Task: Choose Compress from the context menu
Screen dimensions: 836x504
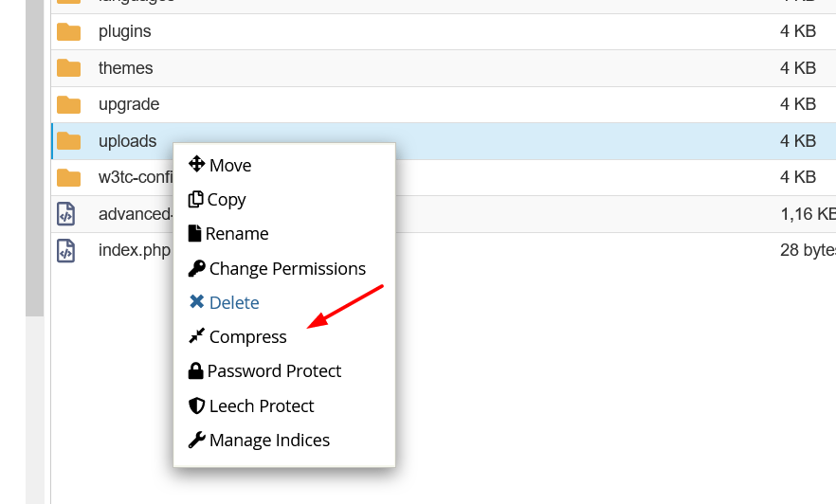Action: coord(248,336)
